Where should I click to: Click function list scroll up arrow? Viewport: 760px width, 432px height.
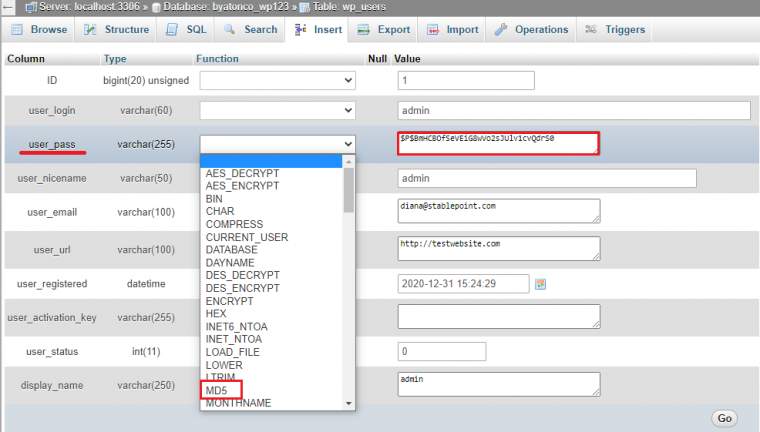348,161
